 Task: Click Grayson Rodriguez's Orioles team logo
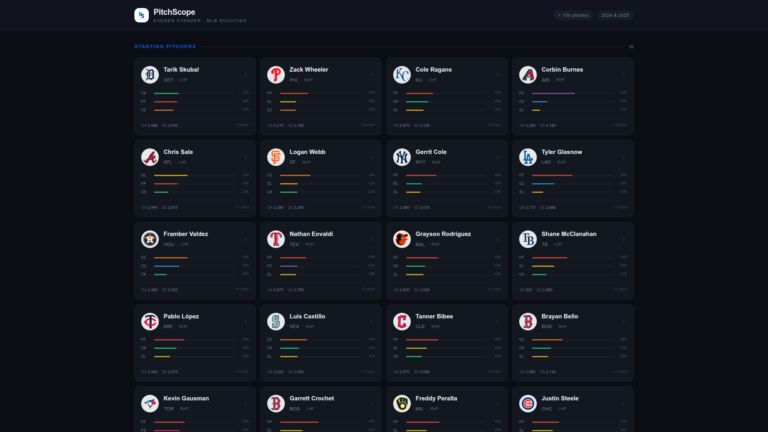pyautogui.click(x=402, y=239)
